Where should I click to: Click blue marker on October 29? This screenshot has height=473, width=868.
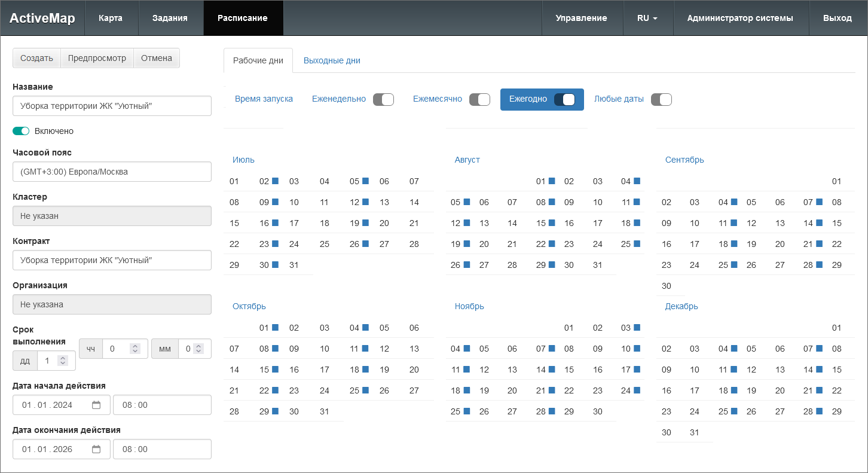276,411
